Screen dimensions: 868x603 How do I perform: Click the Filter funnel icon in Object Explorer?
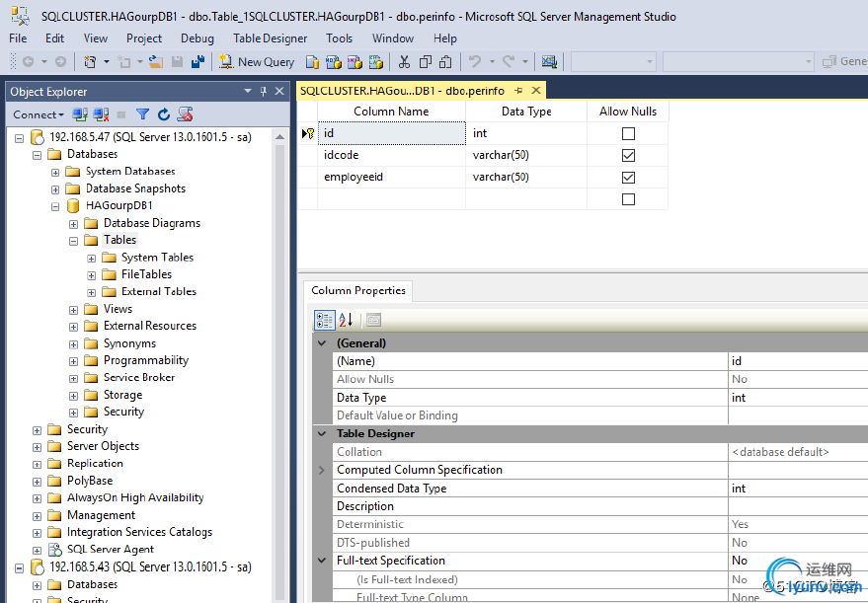[x=143, y=114]
